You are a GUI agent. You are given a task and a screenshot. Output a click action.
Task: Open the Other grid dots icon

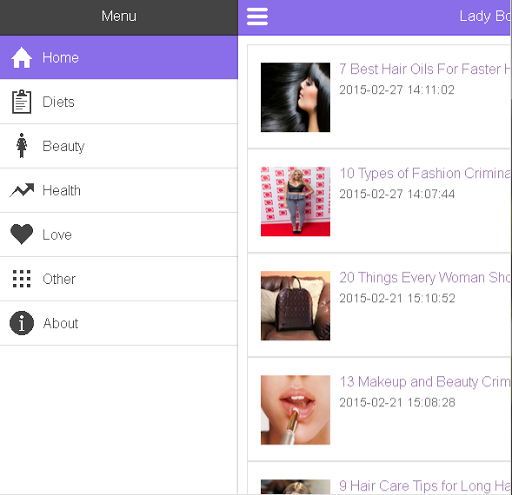tap(22, 279)
